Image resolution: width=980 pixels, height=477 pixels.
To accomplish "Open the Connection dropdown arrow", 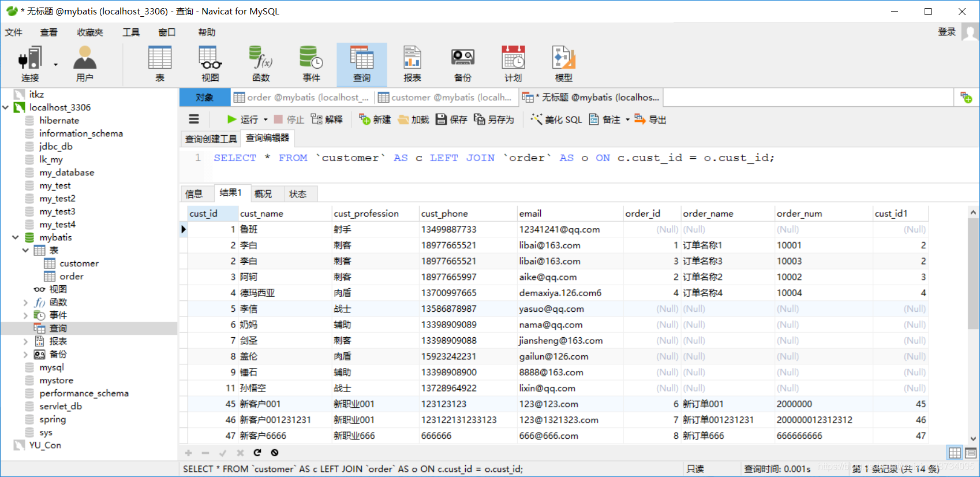I will [x=56, y=64].
